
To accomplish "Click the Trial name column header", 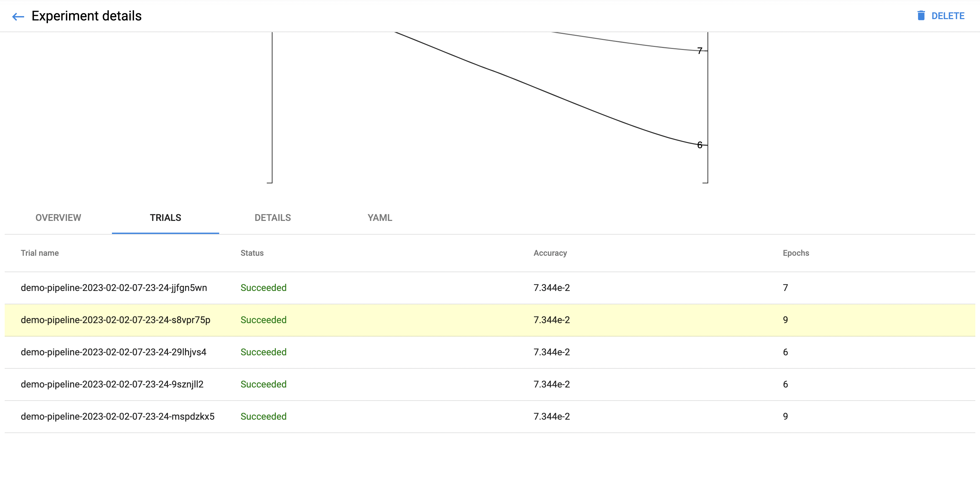I will pyautogui.click(x=40, y=253).
